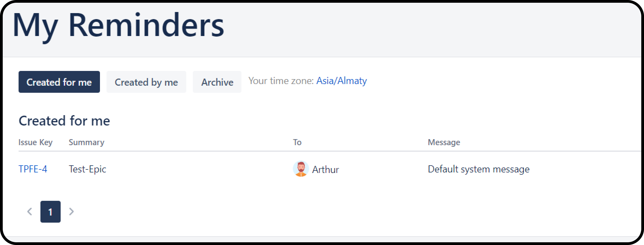
Task: Click Arthur's avatar picture
Action: pos(301,169)
